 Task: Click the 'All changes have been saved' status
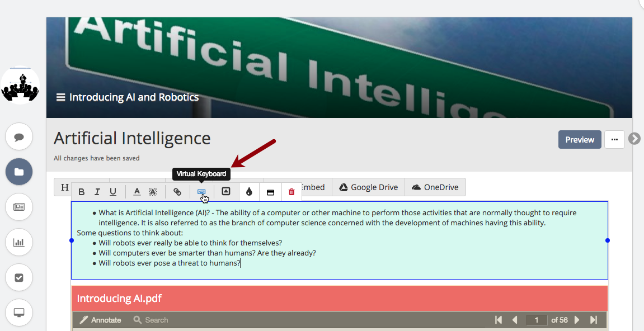pyautogui.click(x=97, y=158)
